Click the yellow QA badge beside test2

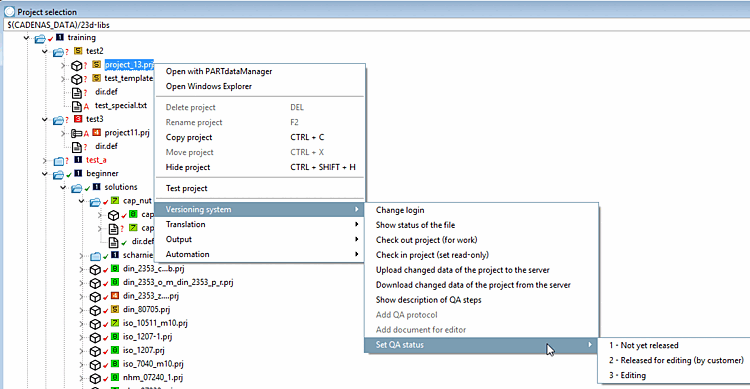(78, 51)
